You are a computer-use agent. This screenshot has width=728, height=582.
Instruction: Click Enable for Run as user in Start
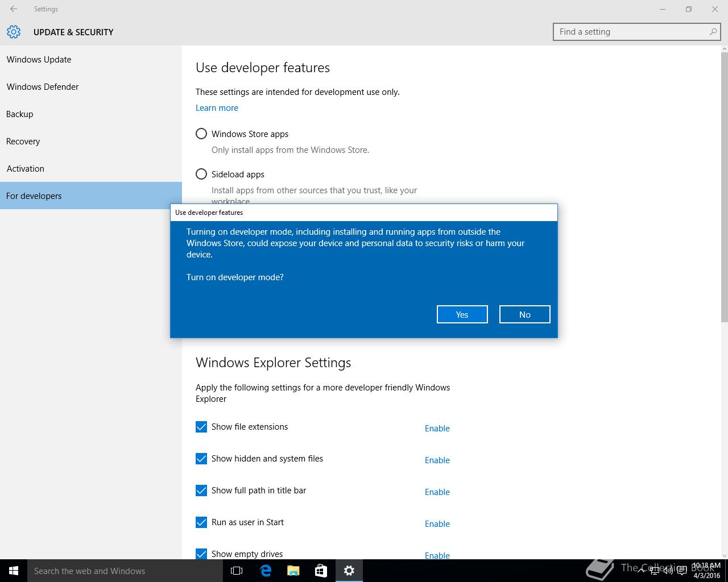point(437,523)
